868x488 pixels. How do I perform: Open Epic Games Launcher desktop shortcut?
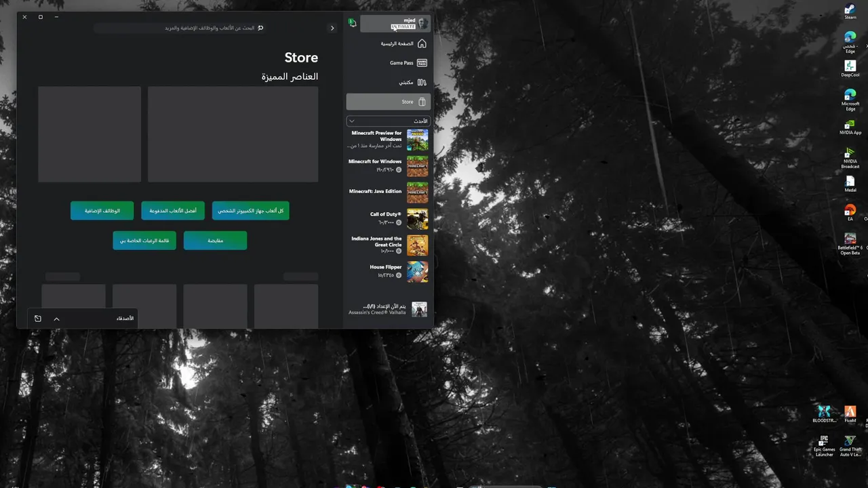pyautogui.click(x=824, y=446)
